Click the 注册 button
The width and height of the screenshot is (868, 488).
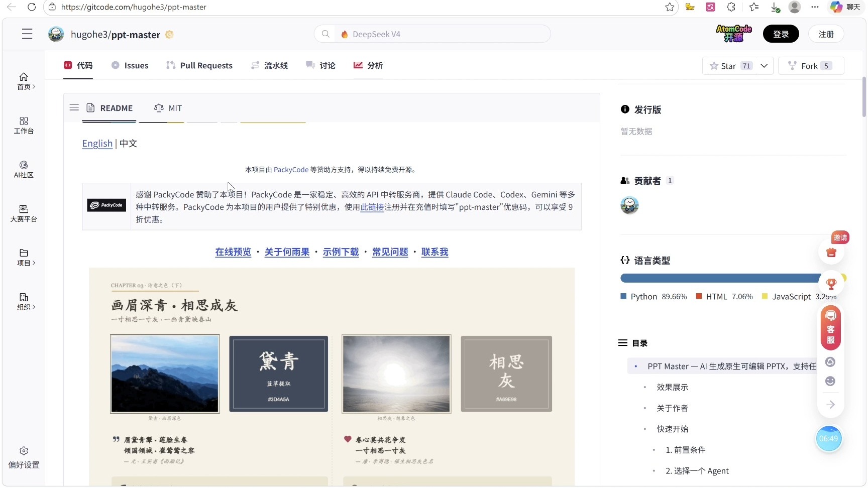pyautogui.click(x=826, y=34)
